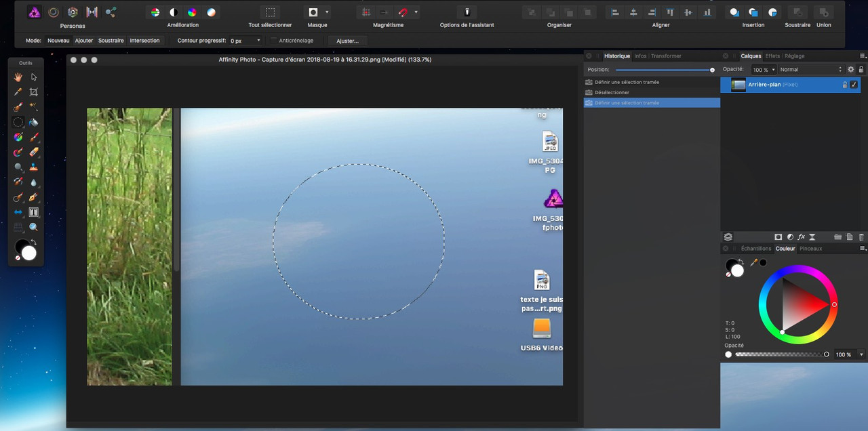
Task: Set selection mode to Soustraire
Action: coord(111,41)
